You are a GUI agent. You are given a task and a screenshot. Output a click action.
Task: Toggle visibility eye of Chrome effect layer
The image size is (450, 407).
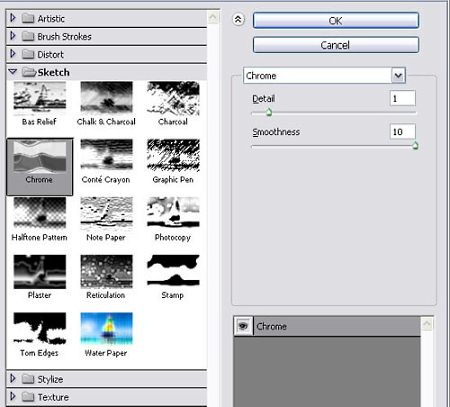pos(243,326)
